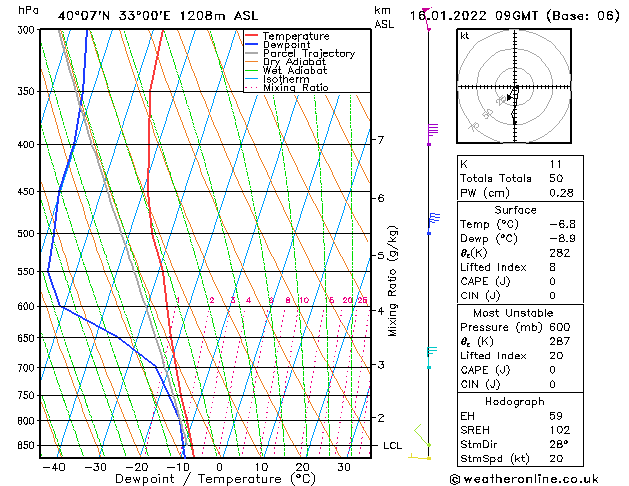Click the date header 16.01.2022 09GMT
The width and height of the screenshot is (629, 486).
click(x=474, y=16)
